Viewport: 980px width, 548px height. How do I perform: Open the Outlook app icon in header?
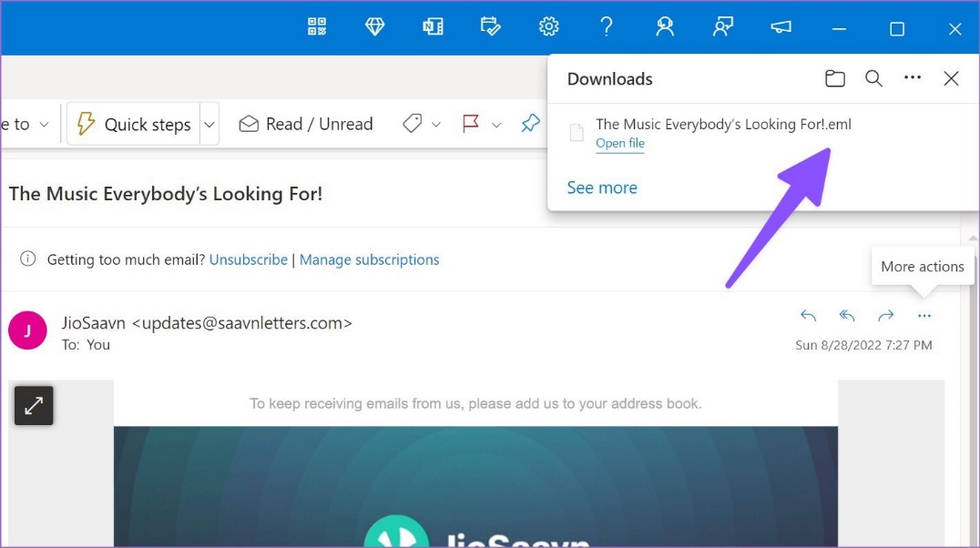click(x=433, y=27)
